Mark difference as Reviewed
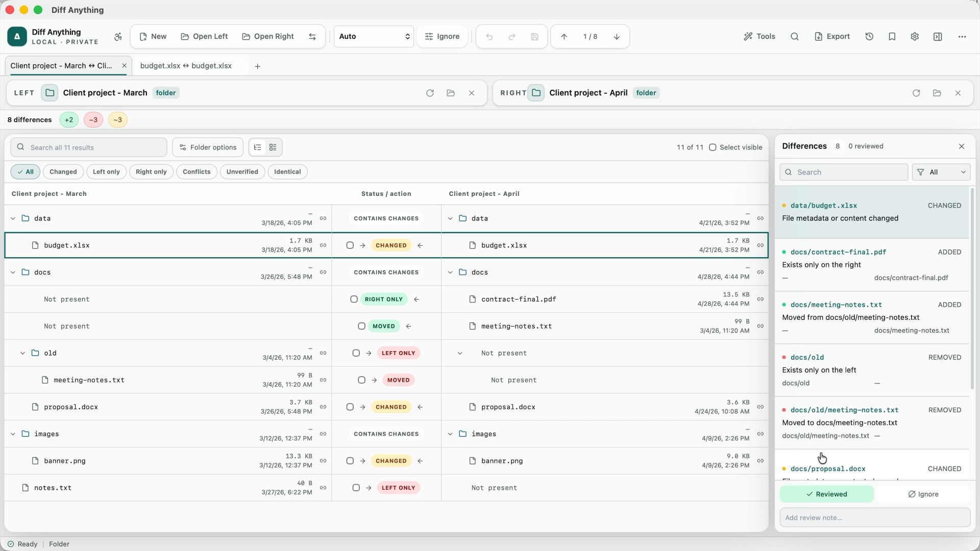 coord(826,494)
